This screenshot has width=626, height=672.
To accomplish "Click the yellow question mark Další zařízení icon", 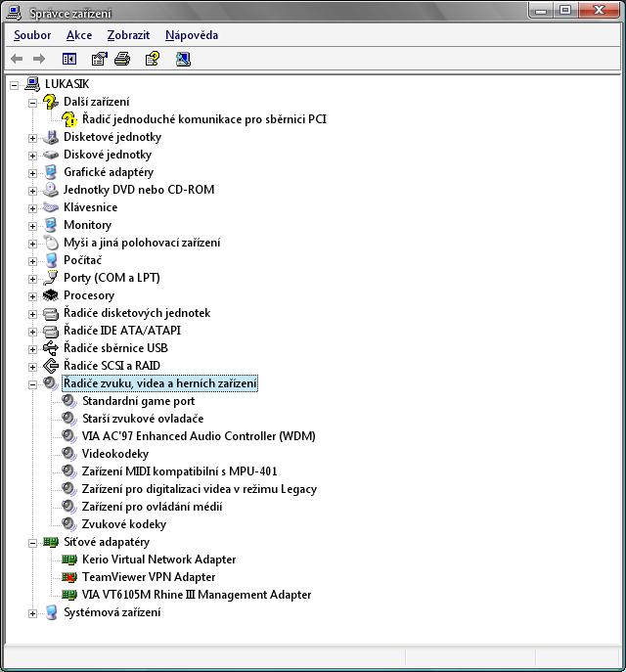I will [x=51, y=102].
